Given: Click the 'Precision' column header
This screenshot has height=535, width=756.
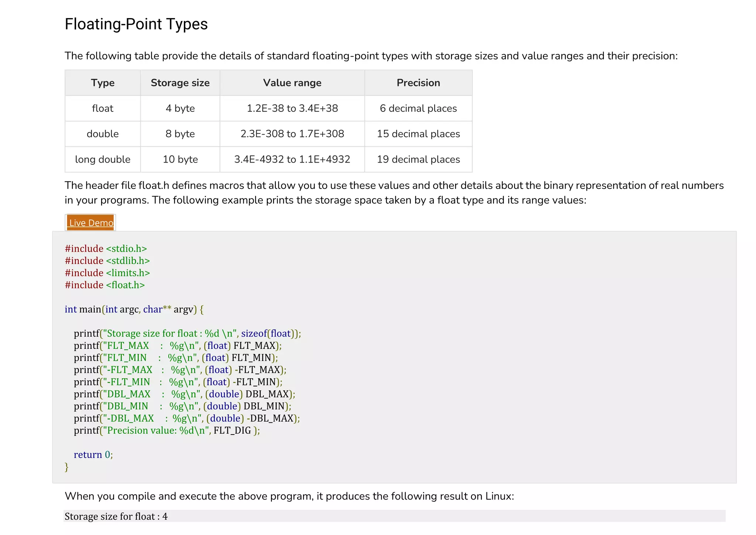Looking at the screenshot, I should tap(418, 83).
